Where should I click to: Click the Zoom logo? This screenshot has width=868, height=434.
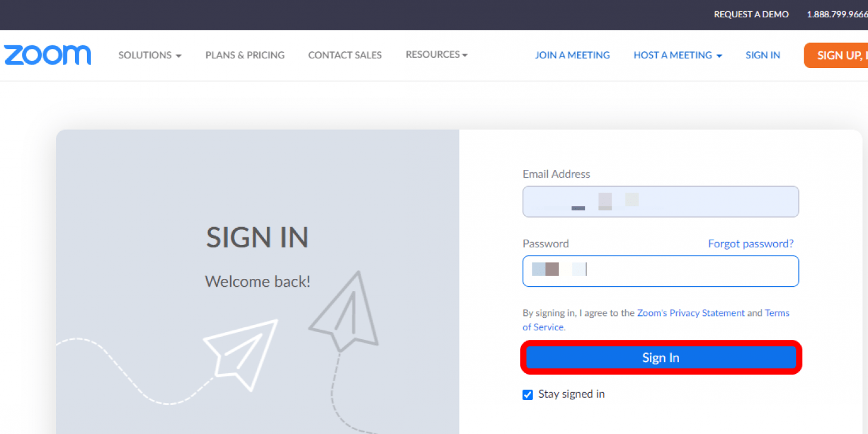48,55
